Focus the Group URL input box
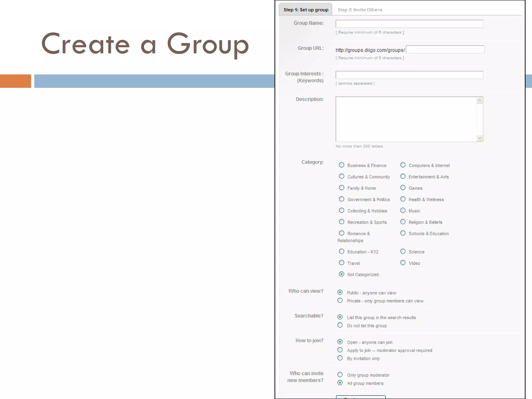The image size is (532, 399). tap(445, 50)
